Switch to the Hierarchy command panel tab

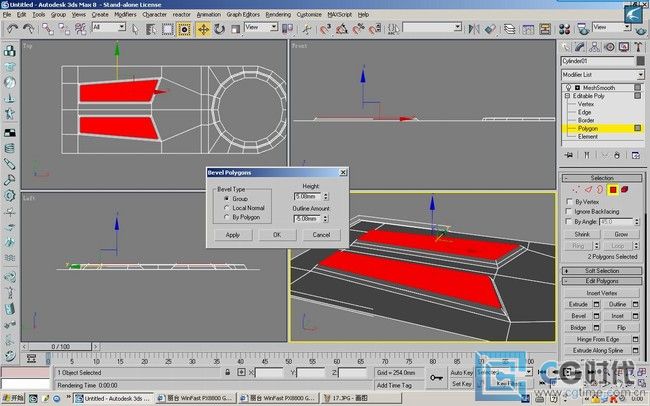(x=594, y=47)
